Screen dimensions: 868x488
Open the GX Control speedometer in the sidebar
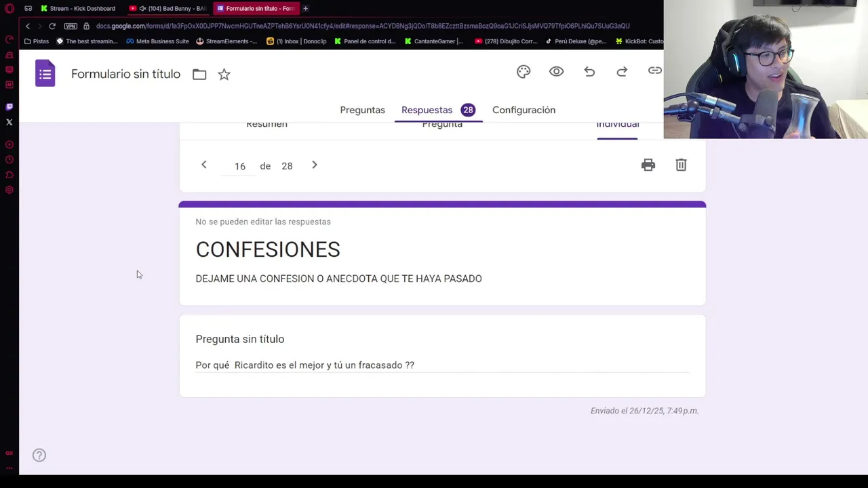click(x=9, y=39)
